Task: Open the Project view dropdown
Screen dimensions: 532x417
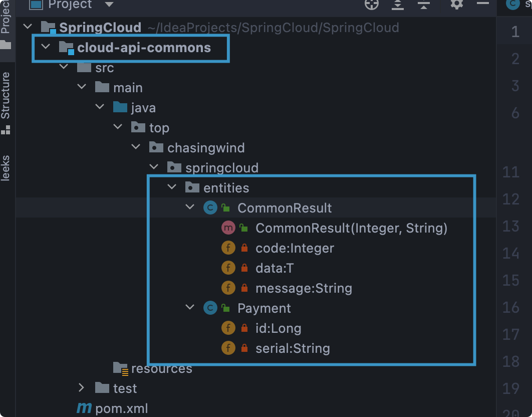Action: coord(109,5)
